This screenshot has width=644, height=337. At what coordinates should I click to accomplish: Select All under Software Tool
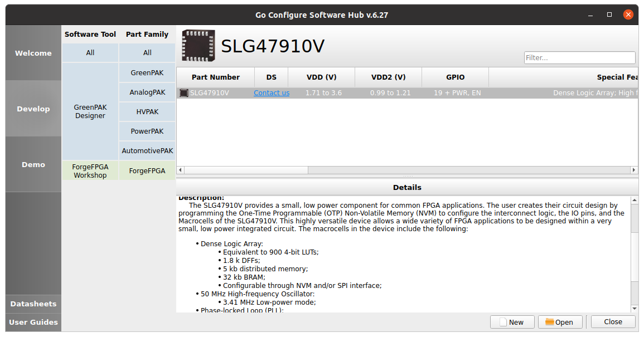[x=90, y=53]
